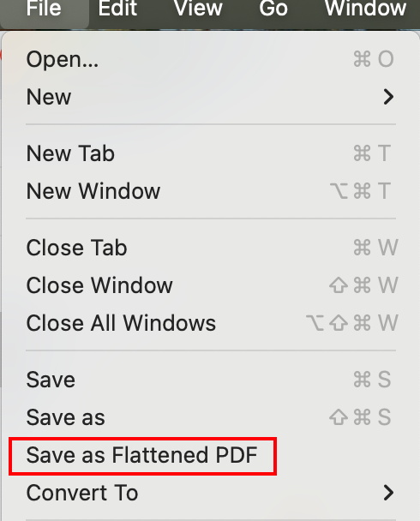Click the Convert To chevron arrow

click(x=388, y=493)
